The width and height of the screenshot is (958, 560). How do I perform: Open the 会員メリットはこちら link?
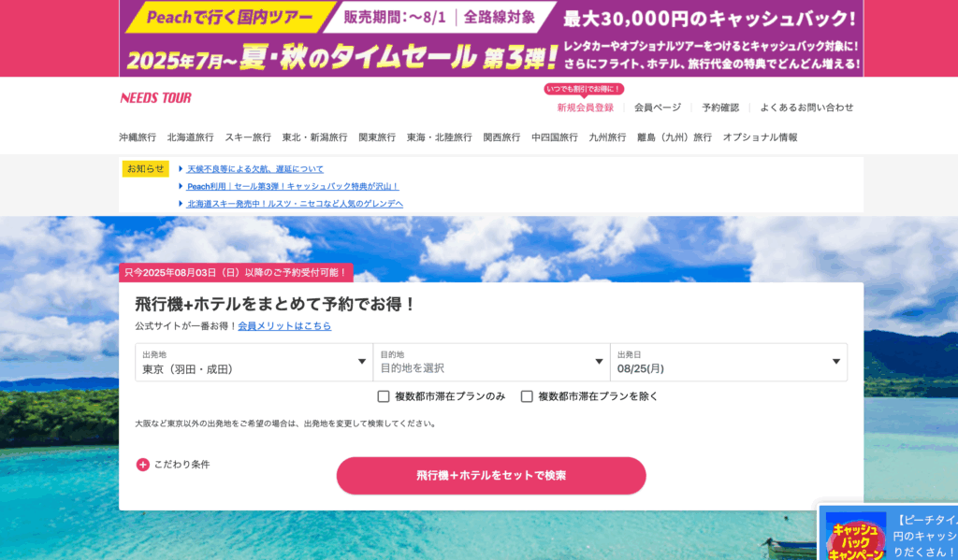click(284, 326)
